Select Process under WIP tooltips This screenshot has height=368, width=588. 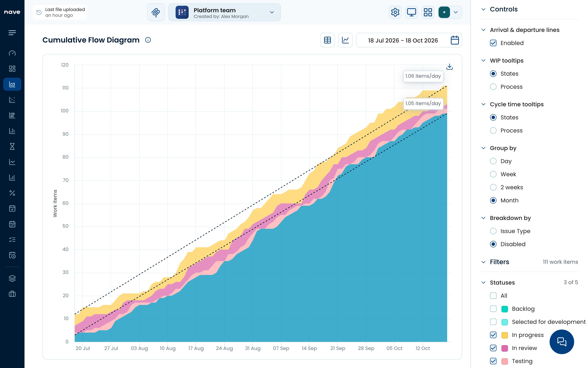point(493,87)
